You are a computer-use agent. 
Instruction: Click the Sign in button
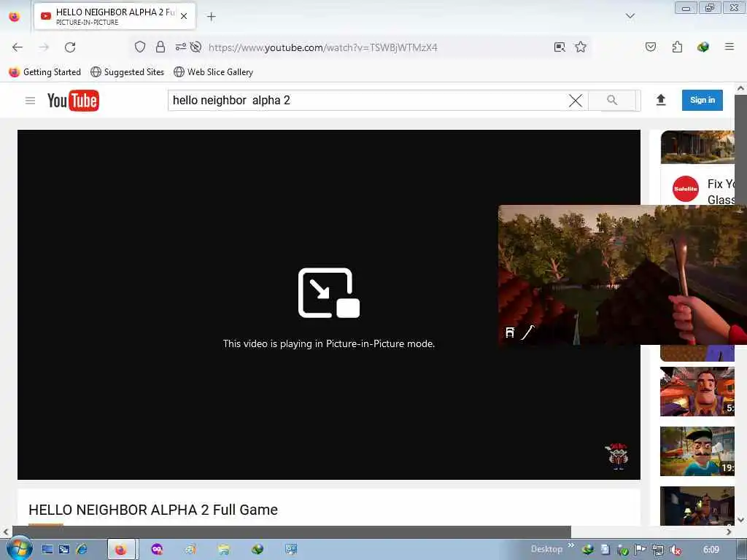pyautogui.click(x=703, y=100)
